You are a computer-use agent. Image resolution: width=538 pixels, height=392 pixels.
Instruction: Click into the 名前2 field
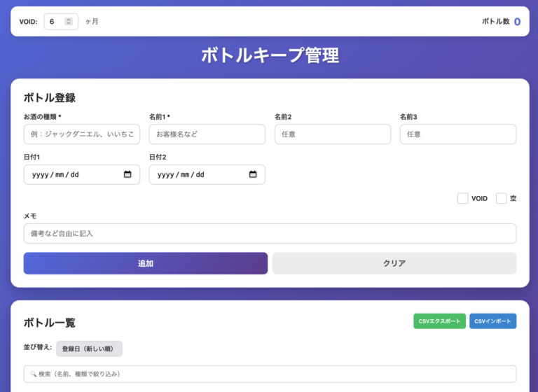coord(333,134)
